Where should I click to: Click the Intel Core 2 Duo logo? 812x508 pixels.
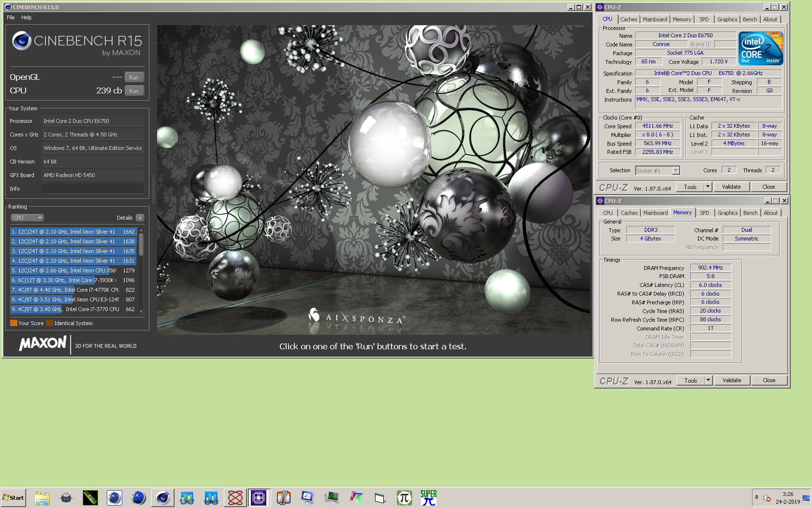point(761,48)
